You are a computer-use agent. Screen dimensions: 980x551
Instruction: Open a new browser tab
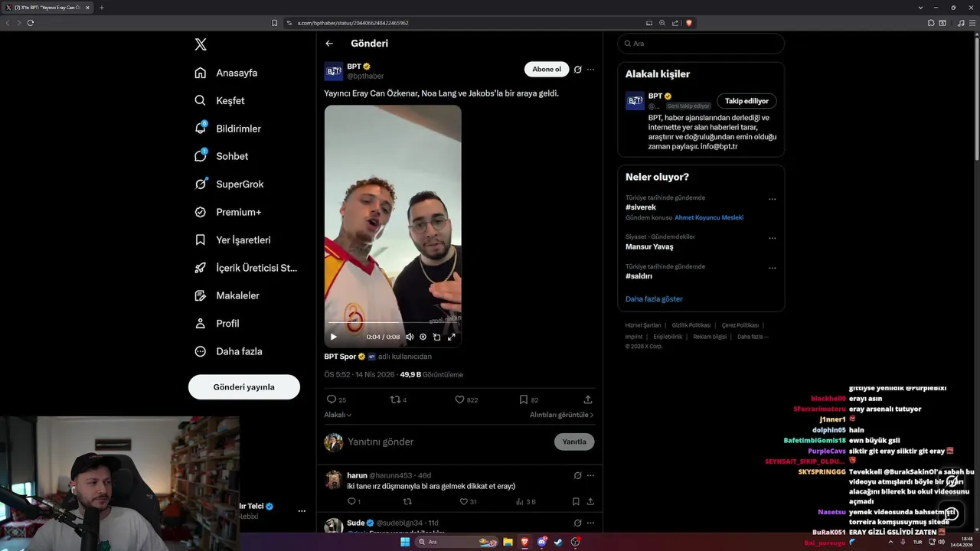pyautogui.click(x=102, y=8)
